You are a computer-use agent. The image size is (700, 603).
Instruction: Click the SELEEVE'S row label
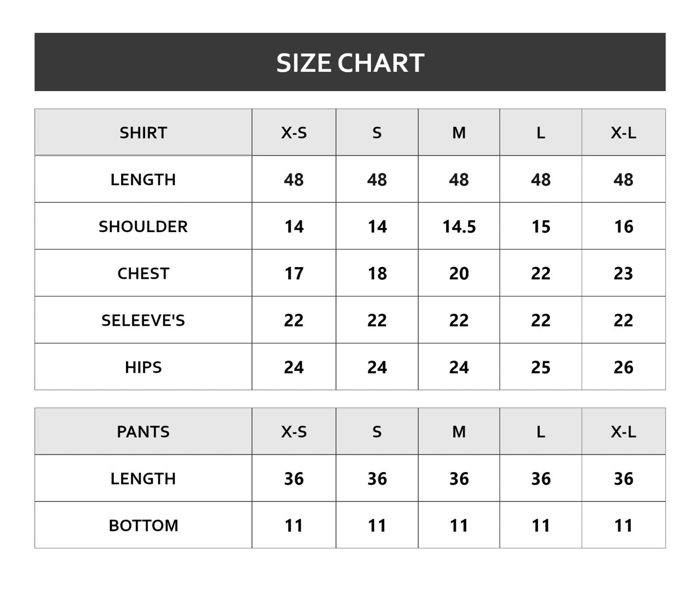point(143,320)
